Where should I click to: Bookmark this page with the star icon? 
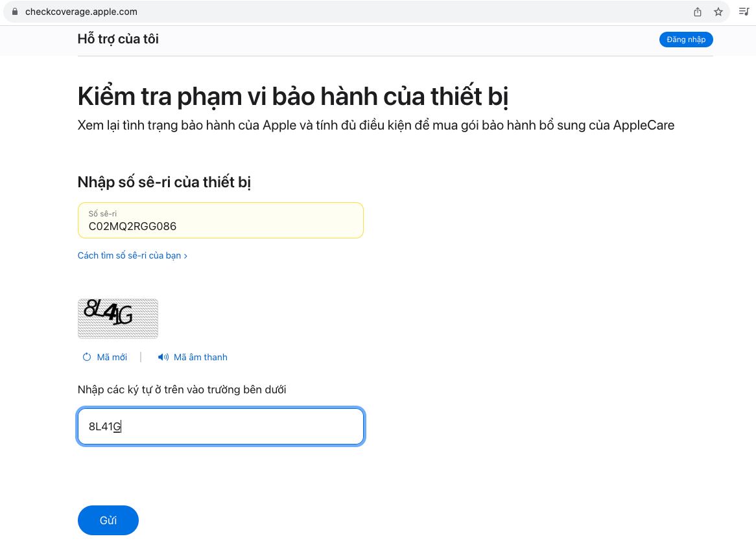718,12
